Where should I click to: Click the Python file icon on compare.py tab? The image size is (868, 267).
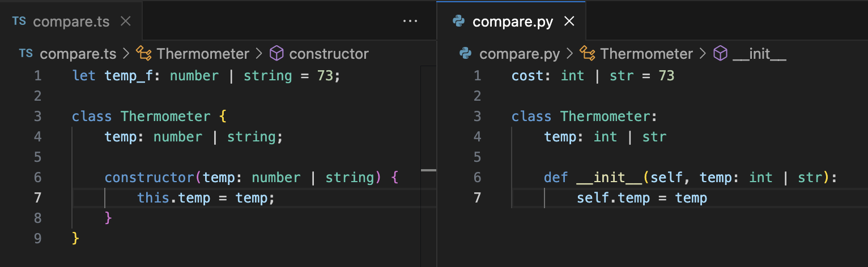[x=458, y=21]
